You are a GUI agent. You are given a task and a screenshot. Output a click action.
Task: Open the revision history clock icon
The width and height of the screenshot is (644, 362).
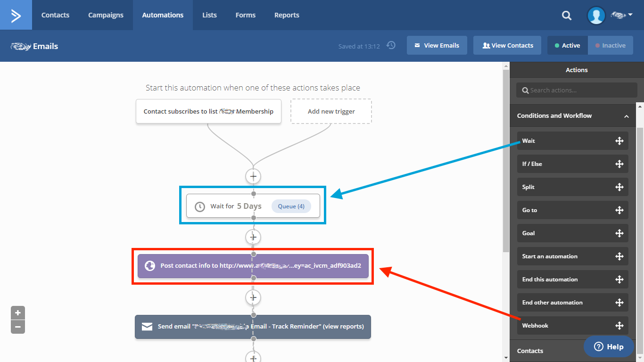click(391, 45)
